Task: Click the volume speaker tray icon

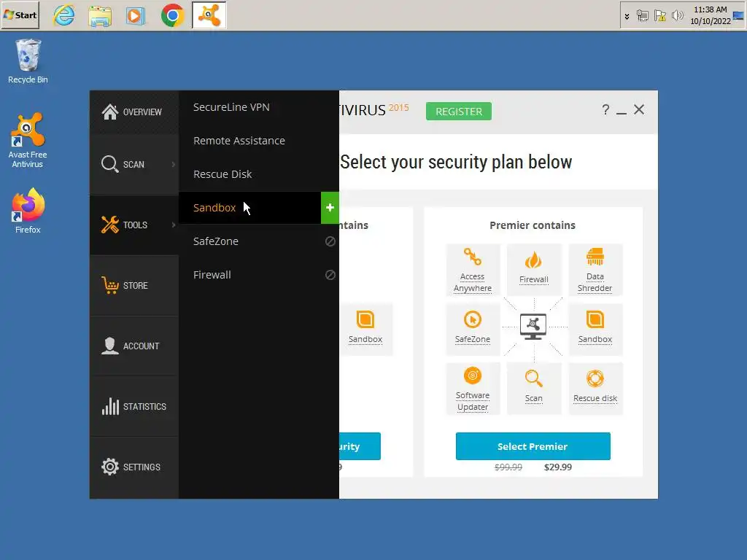Action: tap(677, 16)
